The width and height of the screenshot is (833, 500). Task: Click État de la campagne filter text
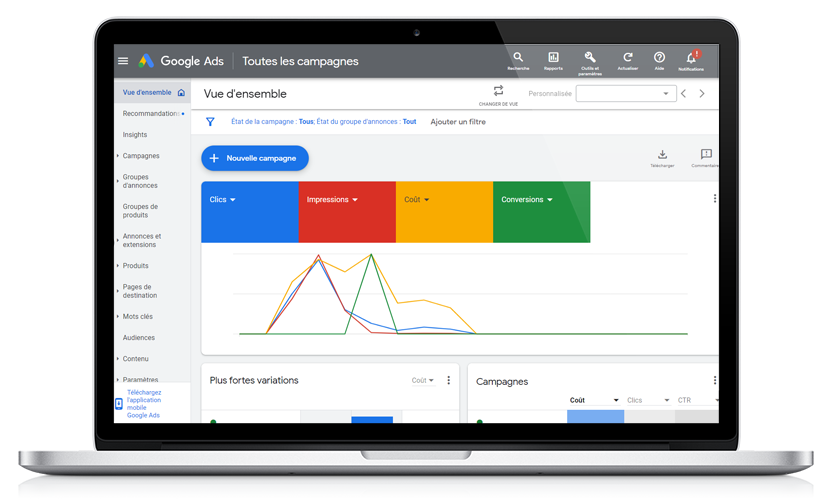click(x=272, y=122)
